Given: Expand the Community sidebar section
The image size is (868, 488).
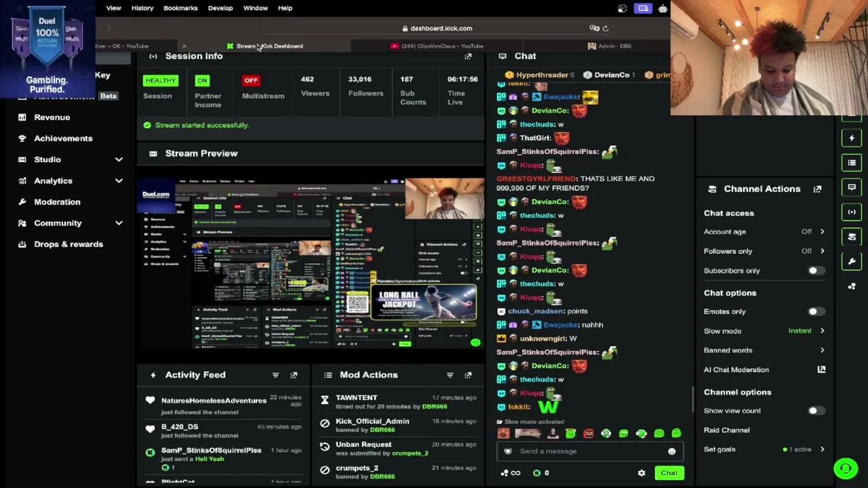Looking at the screenshot, I should (119, 223).
